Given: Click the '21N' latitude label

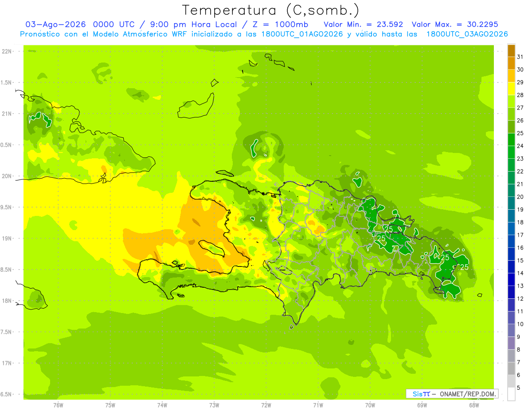Looking at the screenshot, I should pyautogui.click(x=7, y=114).
